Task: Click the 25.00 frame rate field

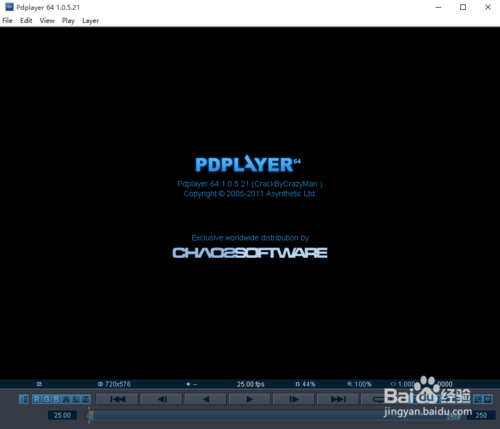Action: [62, 415]
